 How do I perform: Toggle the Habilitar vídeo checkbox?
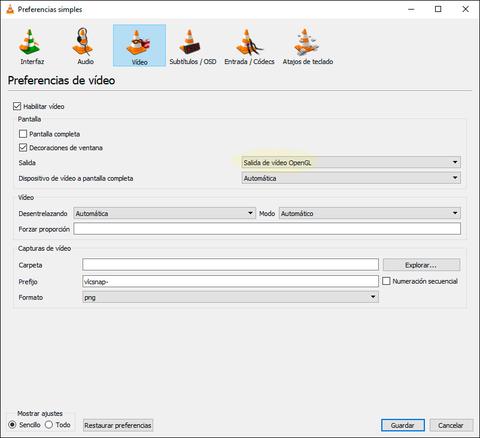(x=17, y=106)
